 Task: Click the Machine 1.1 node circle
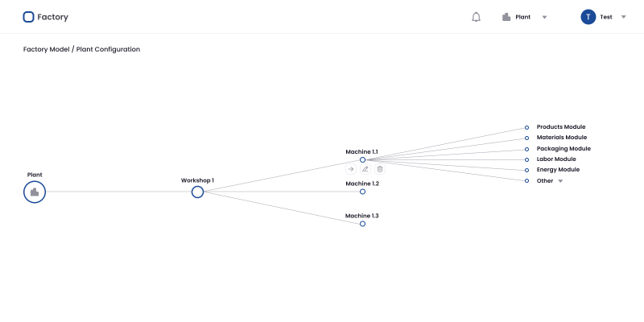(362, 159)
